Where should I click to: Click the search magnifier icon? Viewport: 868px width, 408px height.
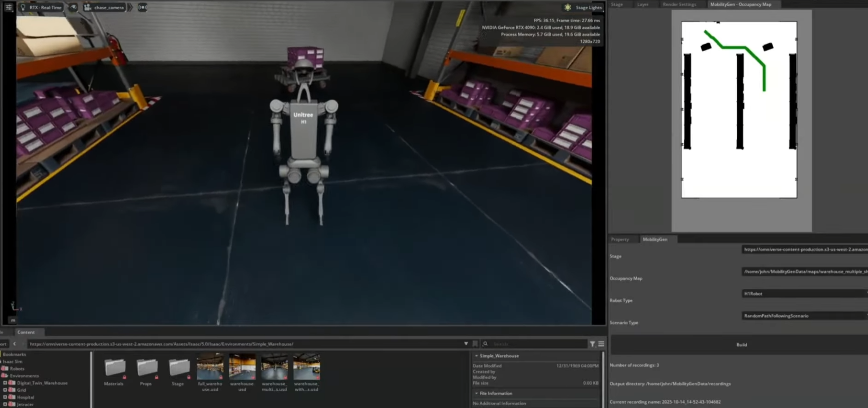click(485, 344)
